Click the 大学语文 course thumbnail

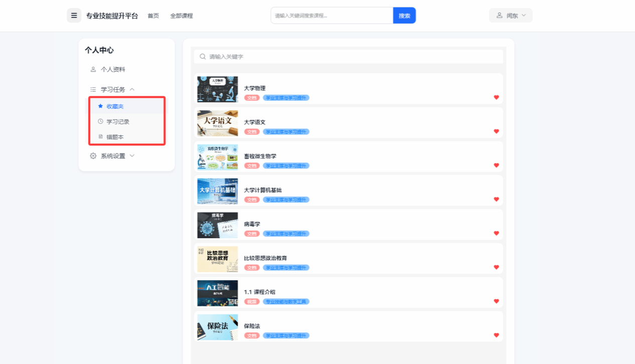point(217,123)
